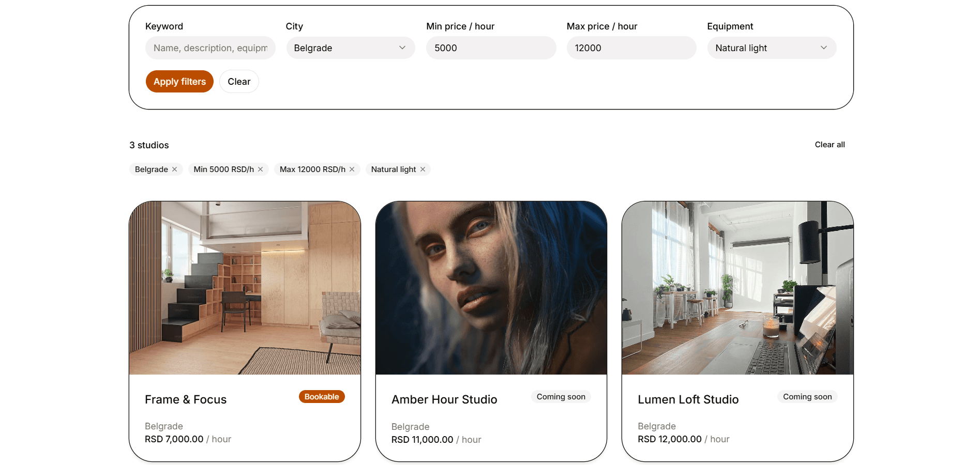Remove the Max 12000 RSD/h filter chip
Image resolution: width=980 pixels, height=465 pixels.
tap(352, 169)
